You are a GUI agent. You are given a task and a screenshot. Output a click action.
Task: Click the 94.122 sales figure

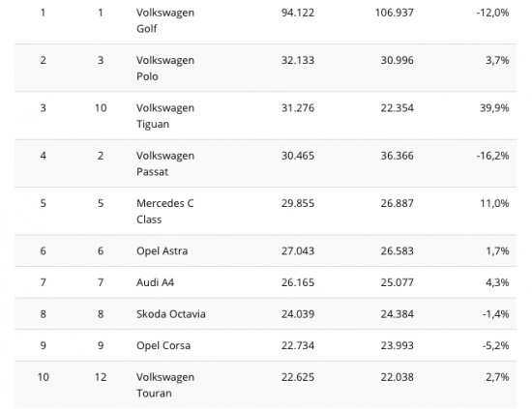tap(298, 13)
